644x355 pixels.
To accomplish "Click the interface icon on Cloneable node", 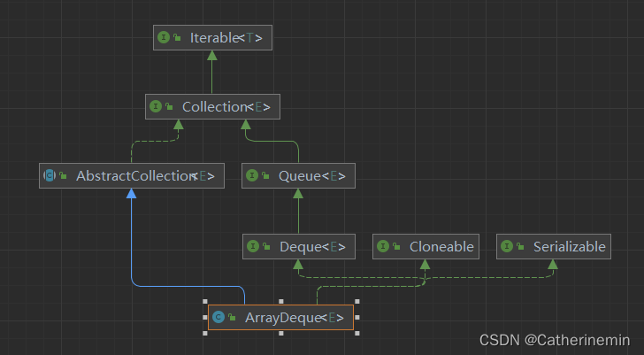I will [x=383, y=246].
